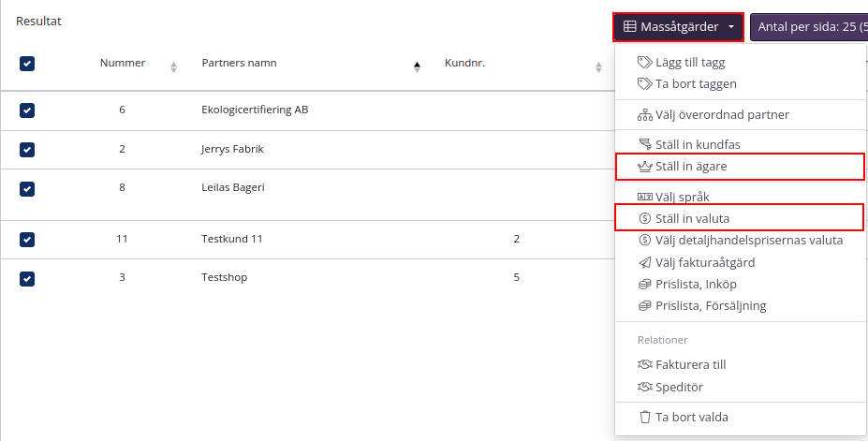
Task: Open the Massåtgärder dropdown button
Action: [679, 27]
